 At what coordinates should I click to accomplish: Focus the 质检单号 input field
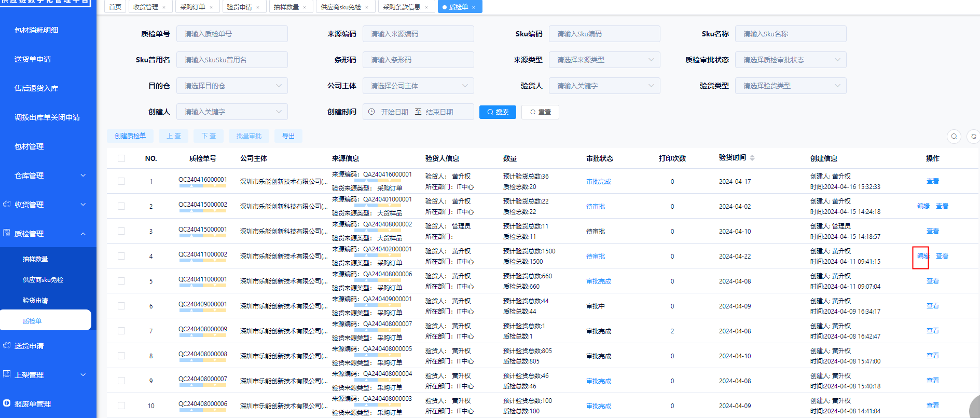(232, 34)
